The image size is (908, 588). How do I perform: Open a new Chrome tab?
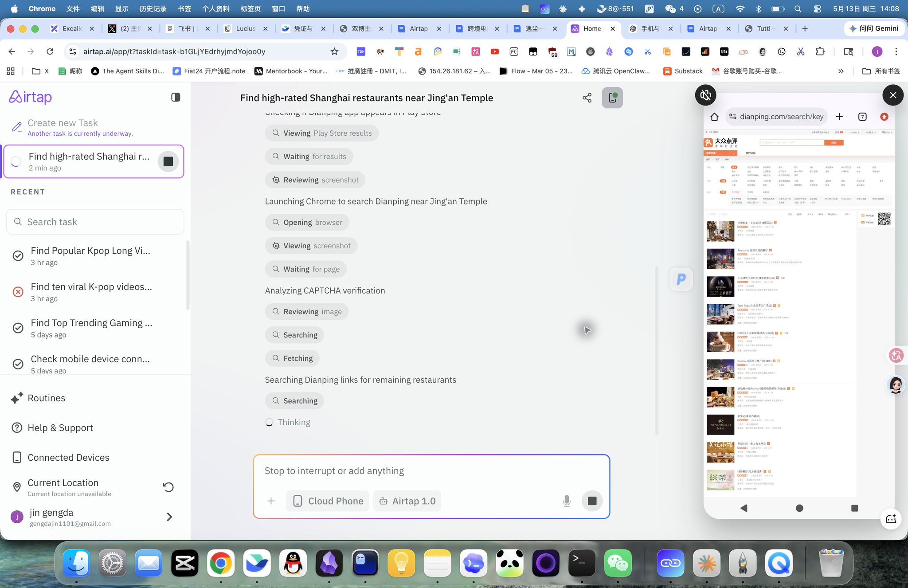click(805, 28)
